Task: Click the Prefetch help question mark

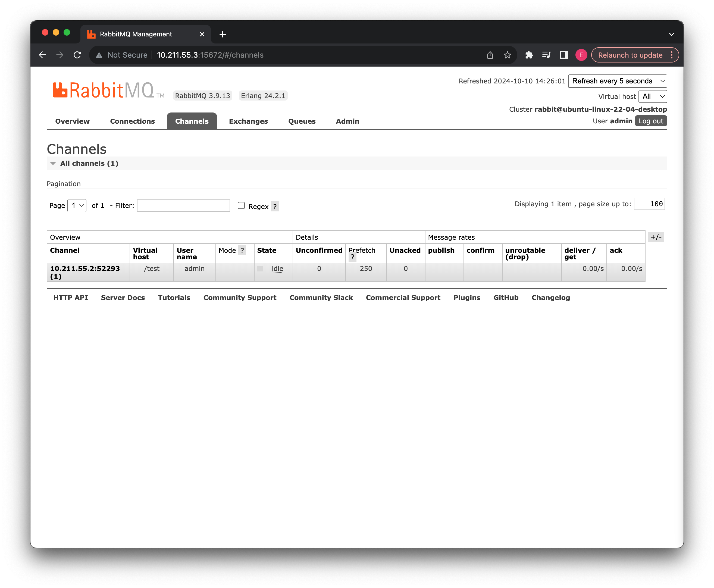Action: coord(352,257)
